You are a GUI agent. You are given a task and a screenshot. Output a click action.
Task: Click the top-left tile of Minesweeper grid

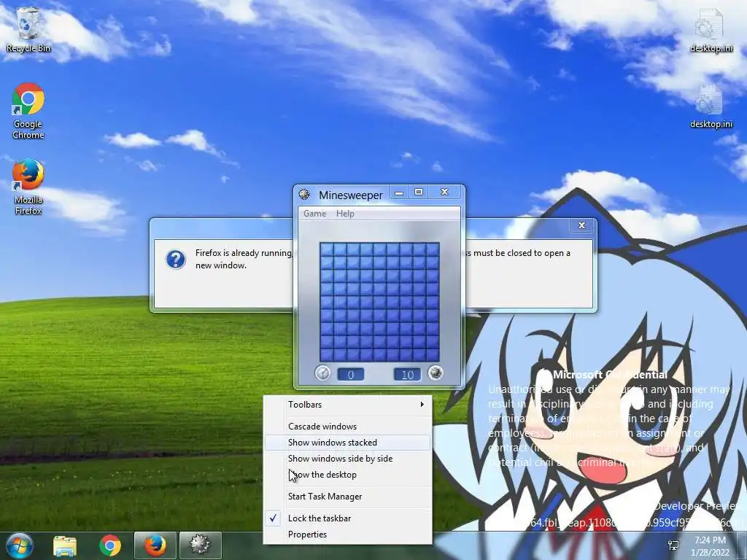(x=326, y=249)
